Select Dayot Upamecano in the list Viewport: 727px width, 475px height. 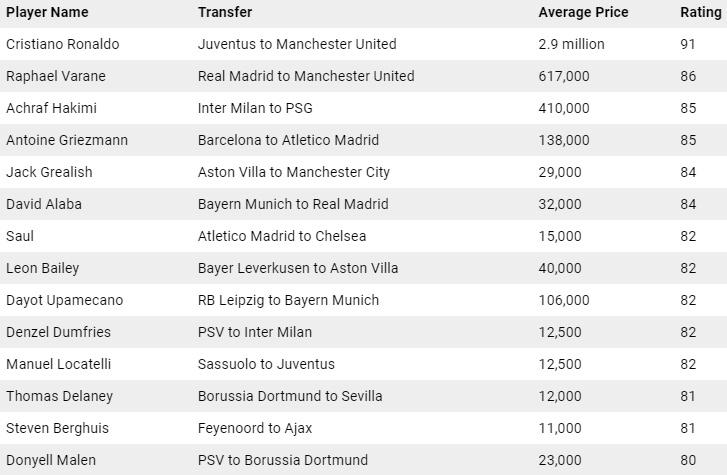64,300
